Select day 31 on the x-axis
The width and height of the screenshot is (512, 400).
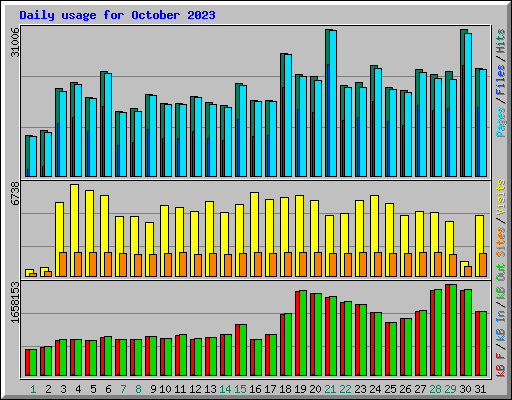pyautogui.click(x=480, y=389)
